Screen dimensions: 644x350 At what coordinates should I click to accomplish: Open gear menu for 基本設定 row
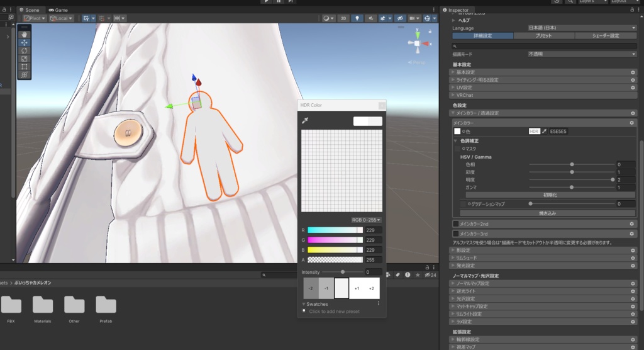(x=633, y=72)
